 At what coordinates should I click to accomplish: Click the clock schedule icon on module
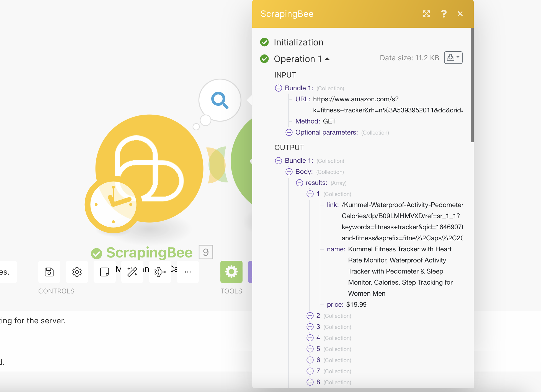(x=113, y=205)
